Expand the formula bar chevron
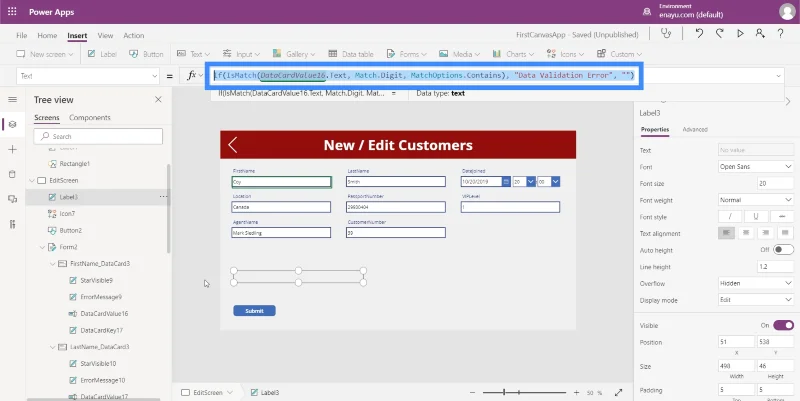This screenshot has width=800, height=401. (x=779, y=76)
